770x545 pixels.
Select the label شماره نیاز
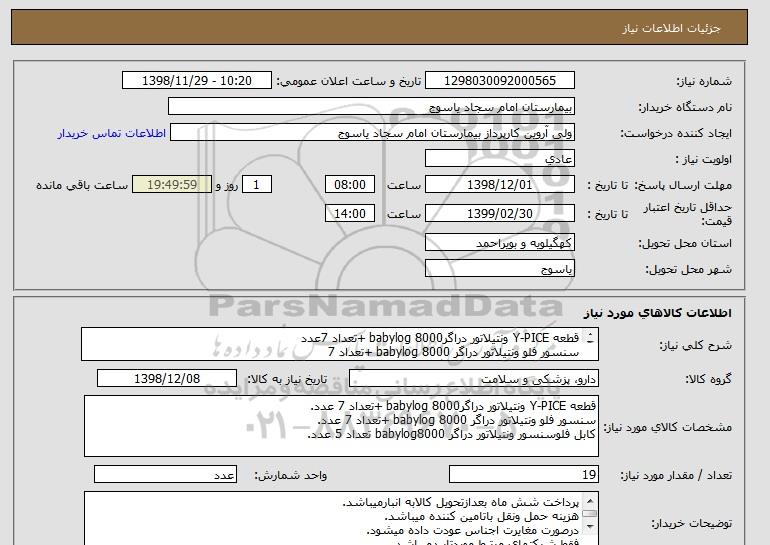pyautogui.click(x=704, y=81)
